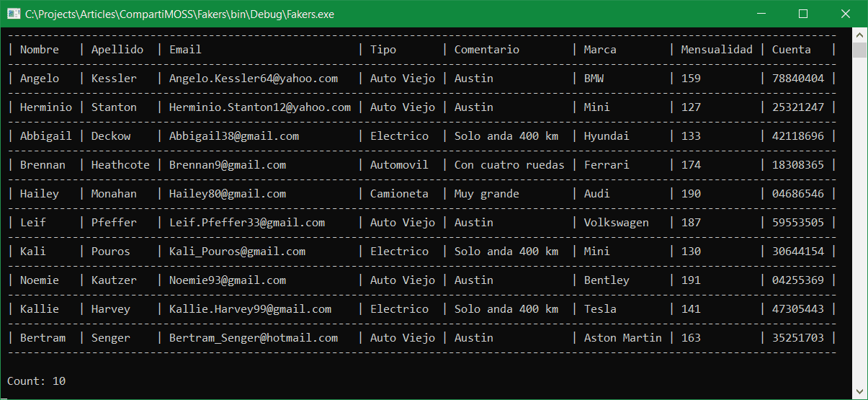The height and width of the screenshot is (400, 868).
Task: Click the Email column header
Action: [185, 50]
